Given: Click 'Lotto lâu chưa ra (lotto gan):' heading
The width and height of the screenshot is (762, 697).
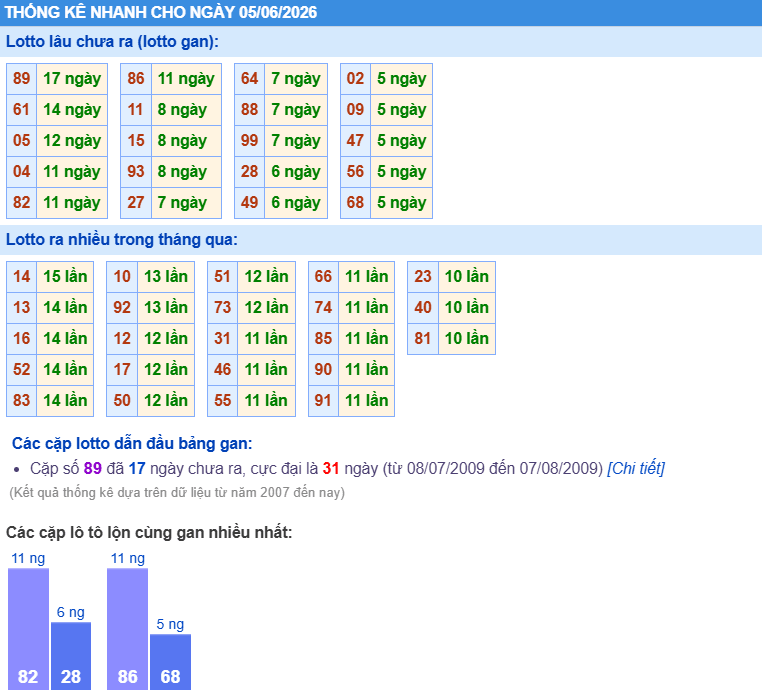Looking at the screenshot, I should [x=112, y=42].
